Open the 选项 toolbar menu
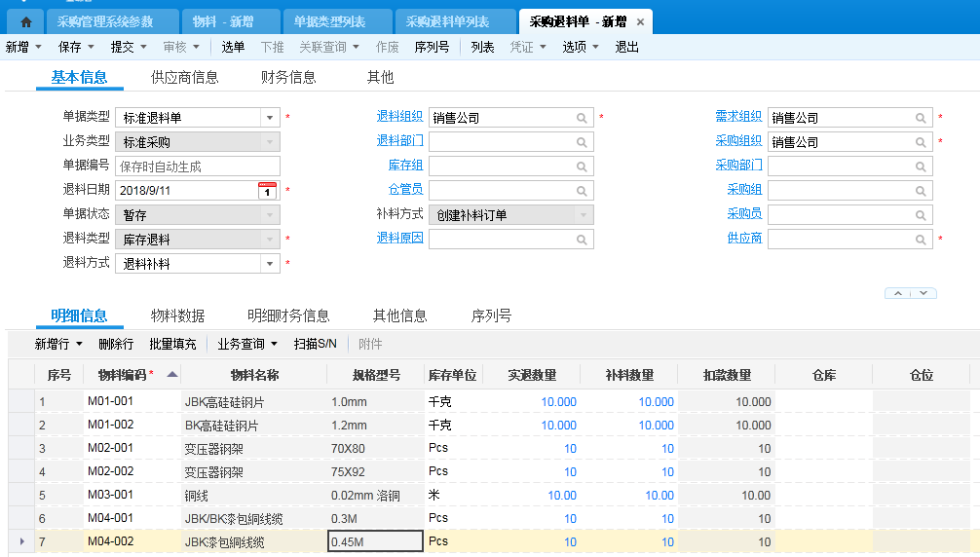Viewport: 980px width, 557px height. pos(581,47)
